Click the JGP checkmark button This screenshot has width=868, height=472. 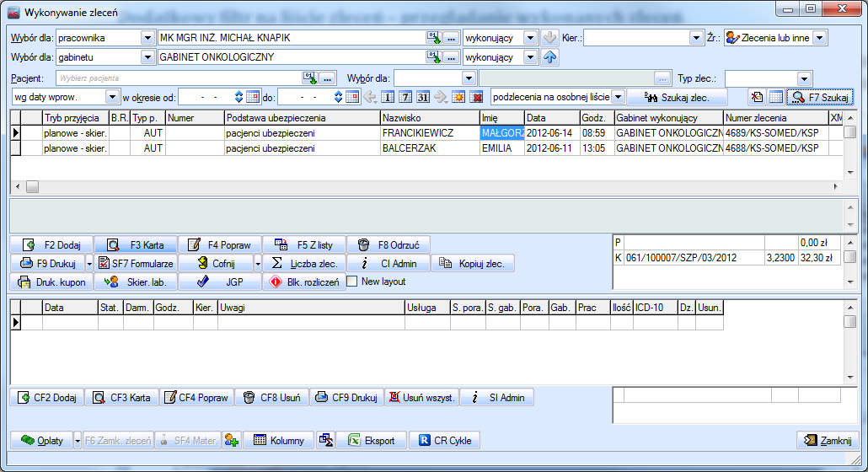[220, 282]
